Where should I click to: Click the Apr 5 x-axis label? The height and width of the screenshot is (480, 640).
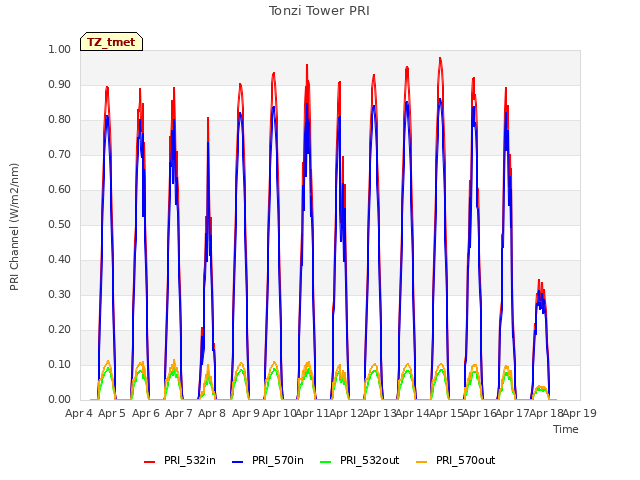(112, 413)
